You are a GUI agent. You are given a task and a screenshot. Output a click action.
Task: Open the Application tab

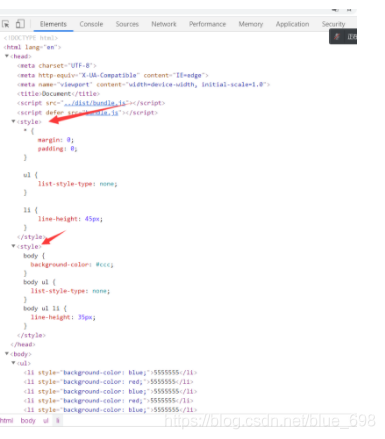[292, 24]
